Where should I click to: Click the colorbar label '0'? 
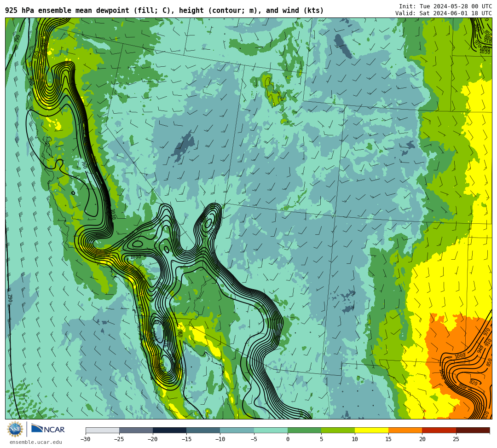tap(288, 439)
